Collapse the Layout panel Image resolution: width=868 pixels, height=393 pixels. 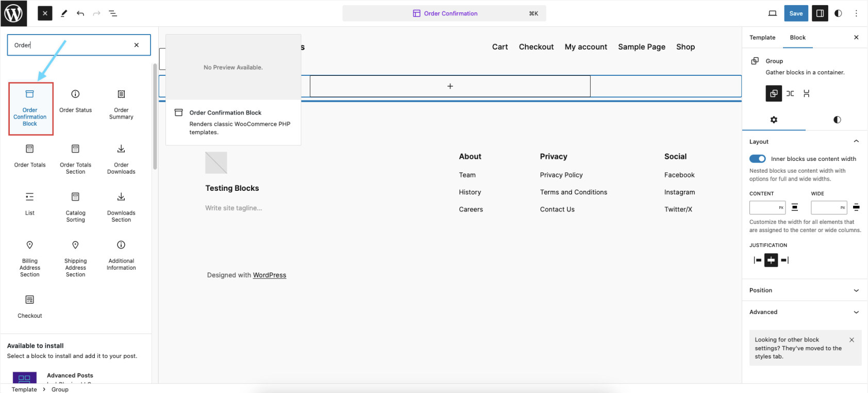point(805,141)
